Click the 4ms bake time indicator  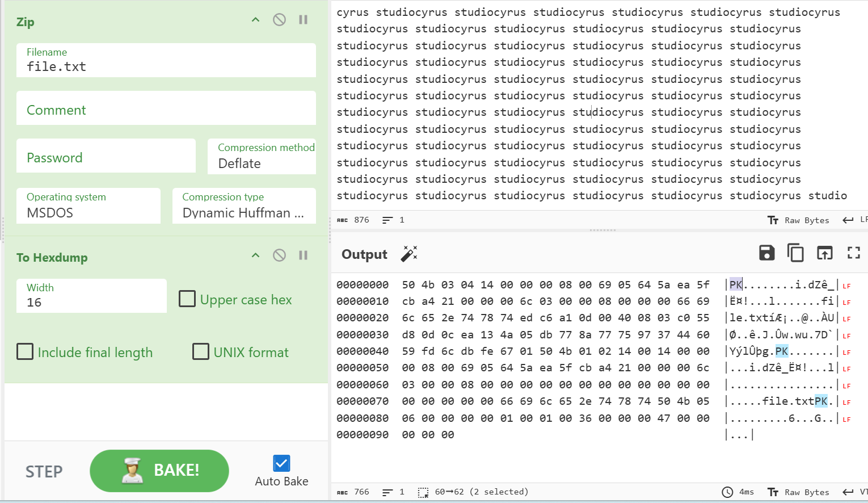pyautogui.click(x=738, y=492)
